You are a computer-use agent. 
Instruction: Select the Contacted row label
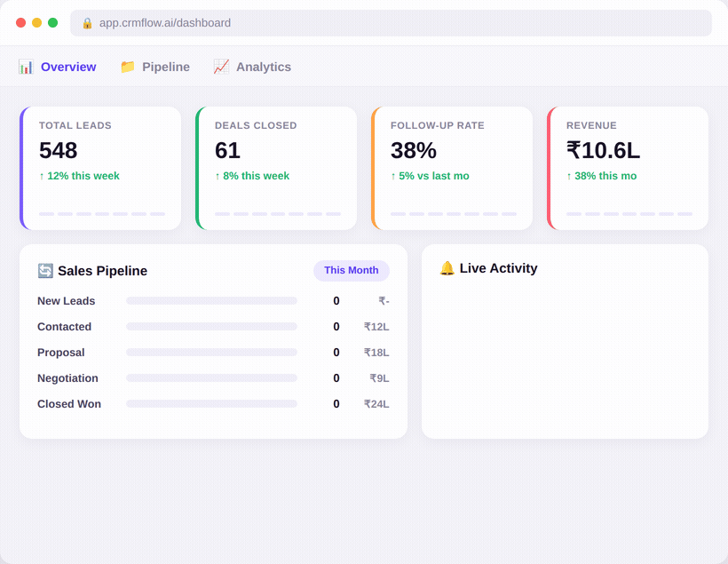tap(65, 327)
